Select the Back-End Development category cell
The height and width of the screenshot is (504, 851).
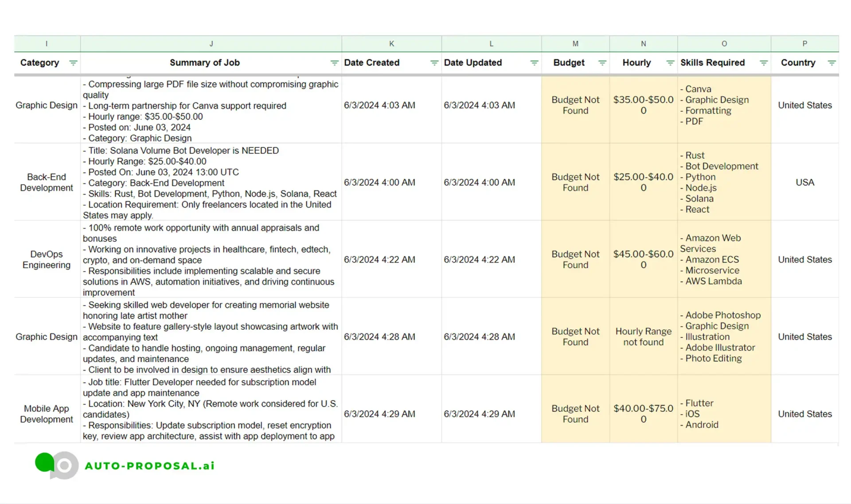tap(47, 182)
